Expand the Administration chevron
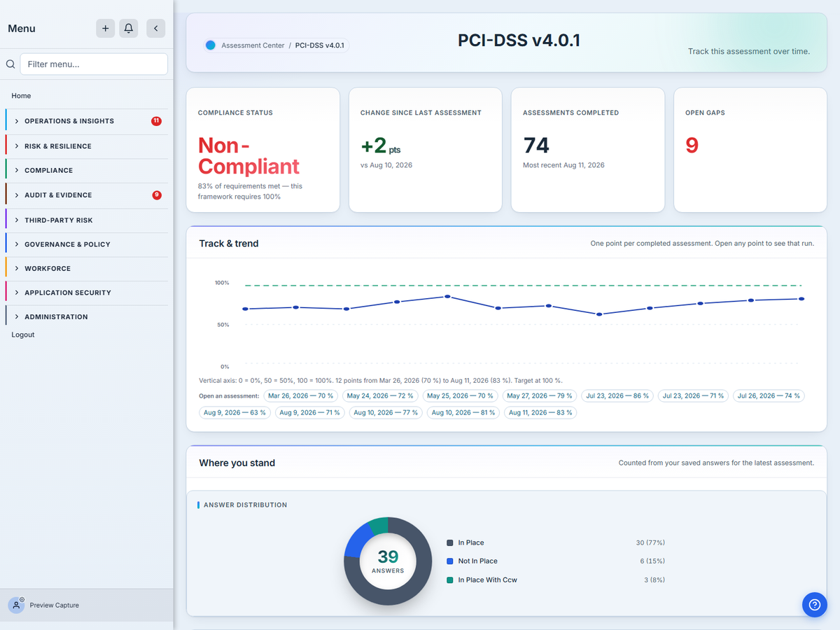 (x=17, y=317)
